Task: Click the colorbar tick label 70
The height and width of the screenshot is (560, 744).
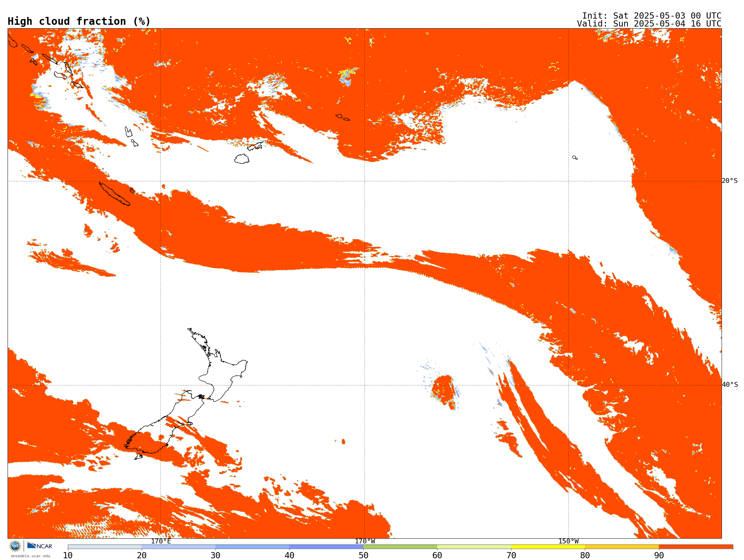Action: coord(511,556)
